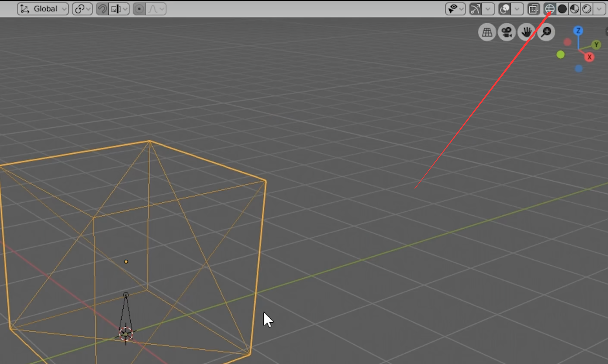Toggle the camera view button
Image resolution: width=608 pixels, height=364 pixels.
tap(507, 32)
